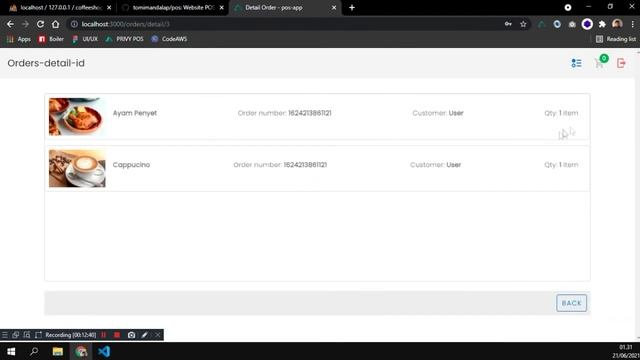Switch to the localhost phpMyAdmin tab

click(x=59, y=7)
